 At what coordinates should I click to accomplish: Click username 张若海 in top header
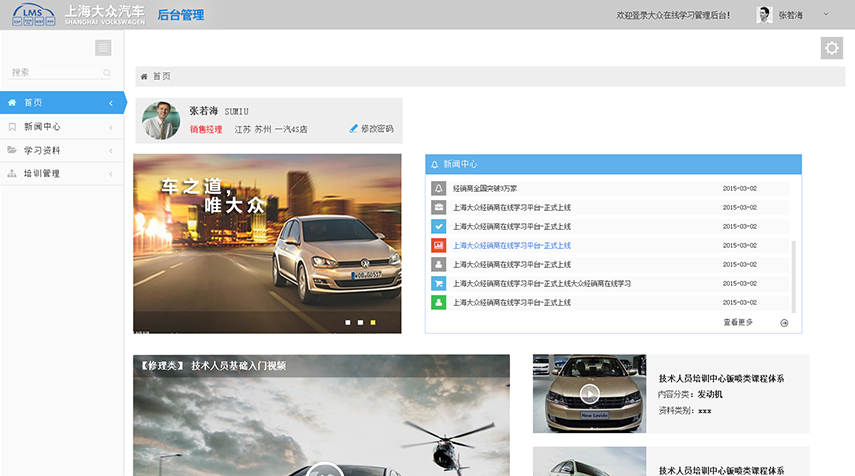[790, 15]
